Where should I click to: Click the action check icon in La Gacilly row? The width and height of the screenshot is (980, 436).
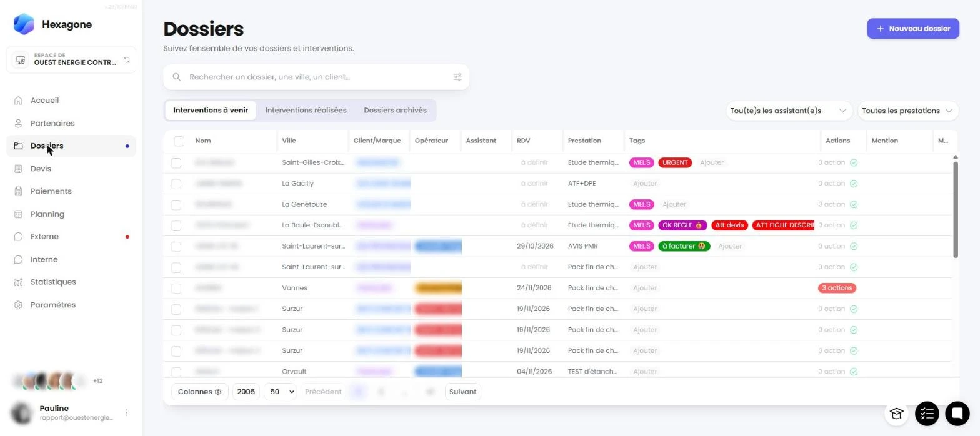(854, 184)
